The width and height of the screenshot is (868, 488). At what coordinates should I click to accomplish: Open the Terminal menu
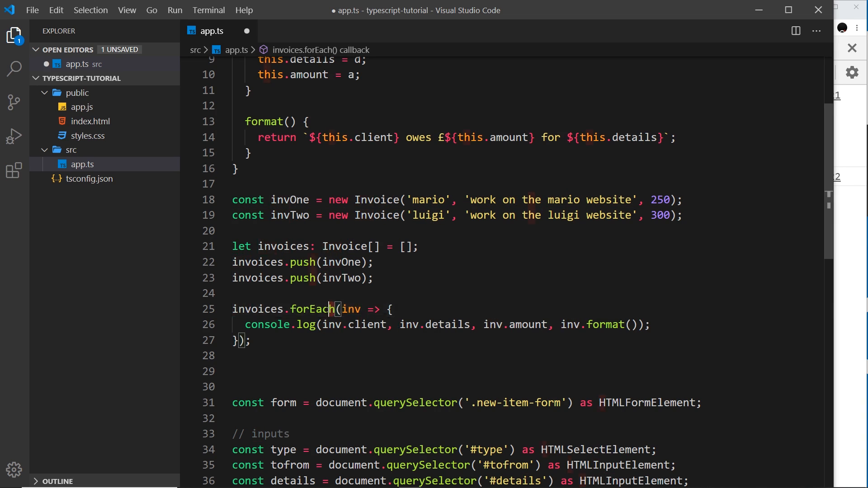[209, 10]
